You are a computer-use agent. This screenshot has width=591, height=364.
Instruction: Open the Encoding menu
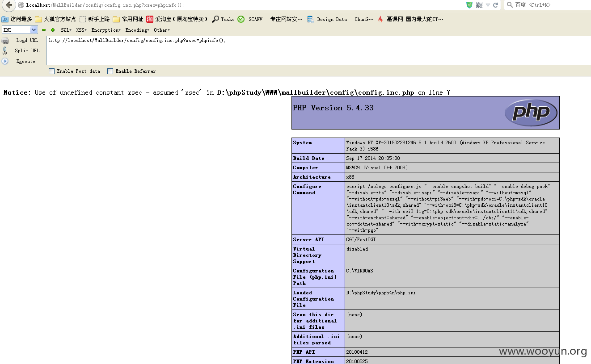[137, 30]
